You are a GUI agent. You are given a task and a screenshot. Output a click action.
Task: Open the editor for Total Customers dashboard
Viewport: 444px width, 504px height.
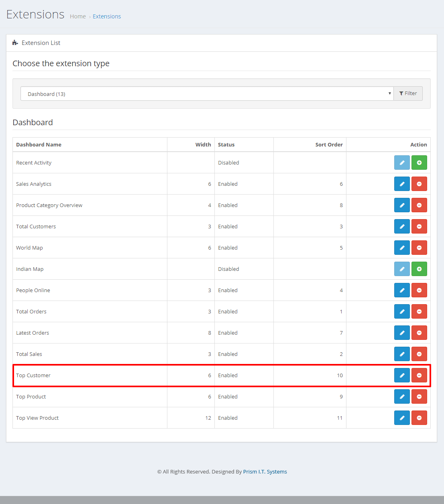(402, 226)
